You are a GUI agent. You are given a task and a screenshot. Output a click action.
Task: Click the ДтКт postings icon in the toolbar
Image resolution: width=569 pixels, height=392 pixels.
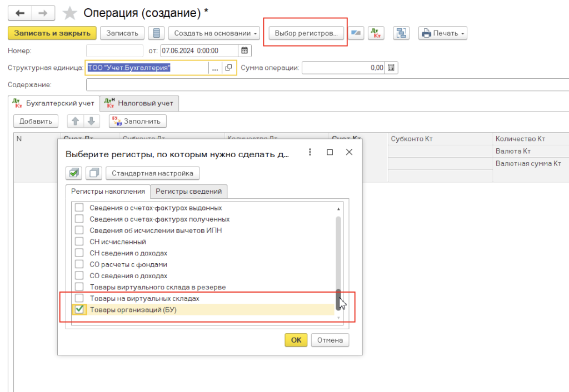(375, 33)
